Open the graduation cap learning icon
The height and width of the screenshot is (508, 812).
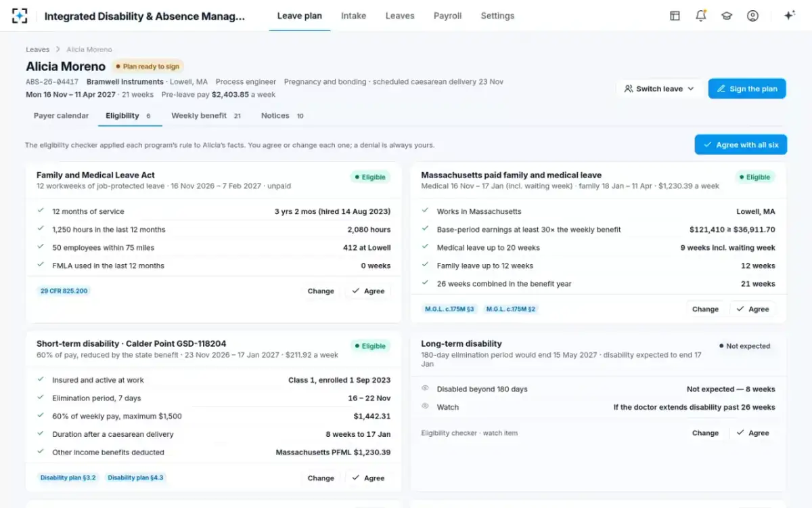coord(727,16)
